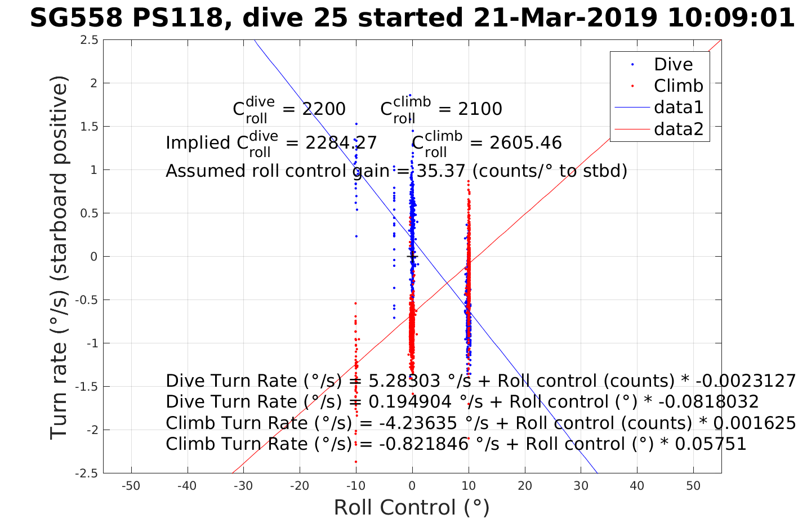This screenshot has width=798, height=532.
Task: Click the C roll climb '= 2100' annotation
Action: pyautogui.click(x=441, y=109)
